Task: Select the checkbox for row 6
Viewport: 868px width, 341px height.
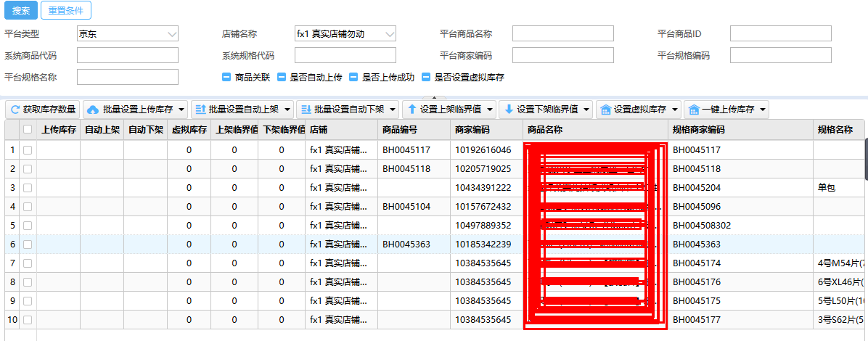Action: tap(28, 244)
